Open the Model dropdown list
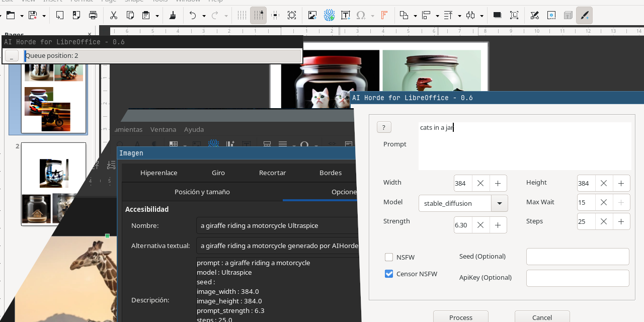 tap(500, 203)
